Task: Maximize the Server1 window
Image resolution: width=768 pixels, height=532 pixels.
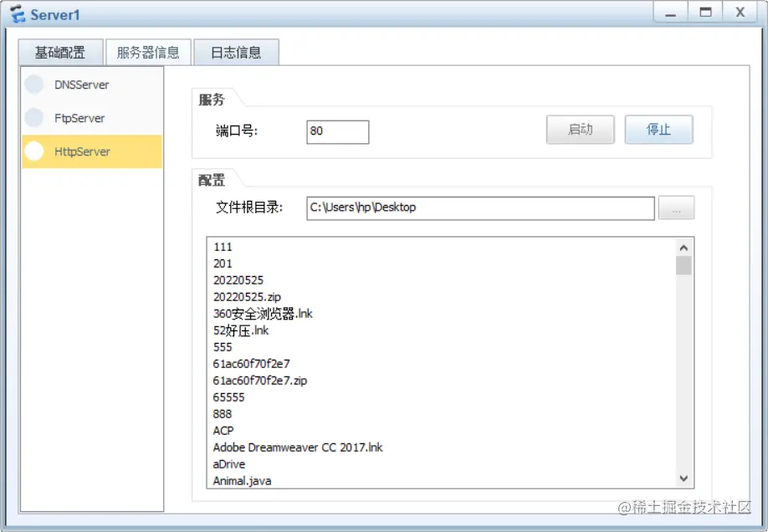Action: coord(705,13)
